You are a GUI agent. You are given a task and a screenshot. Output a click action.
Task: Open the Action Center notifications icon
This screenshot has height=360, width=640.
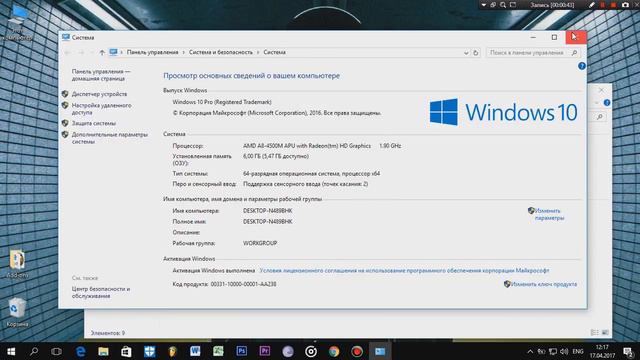[x=628, y=351]
